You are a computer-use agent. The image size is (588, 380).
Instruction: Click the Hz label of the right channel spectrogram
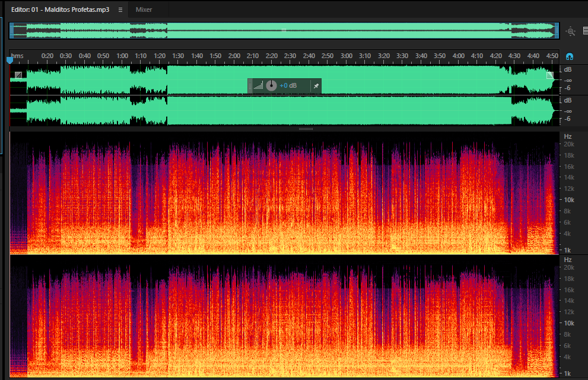(568, 260)
